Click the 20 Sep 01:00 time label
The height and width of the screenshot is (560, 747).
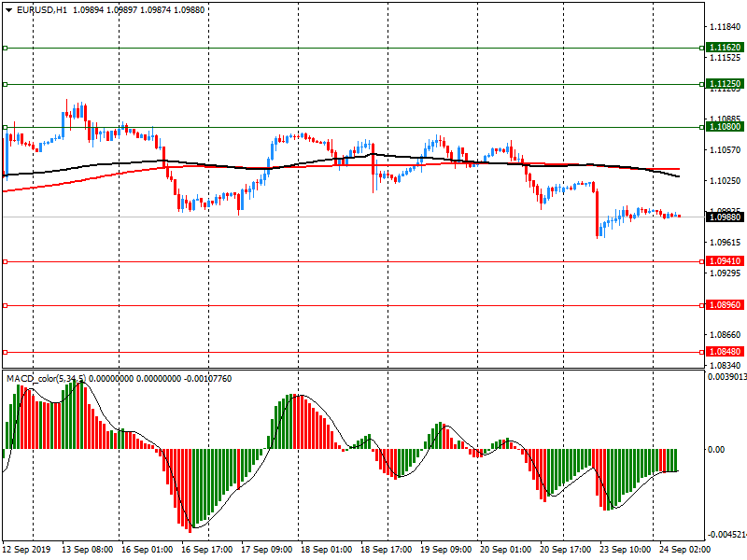point(505,550)
